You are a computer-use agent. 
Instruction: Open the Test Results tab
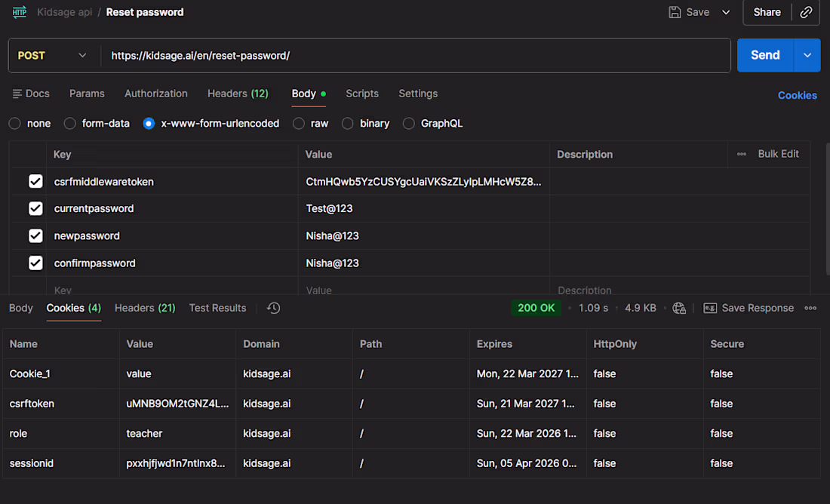tap(217, 308)
